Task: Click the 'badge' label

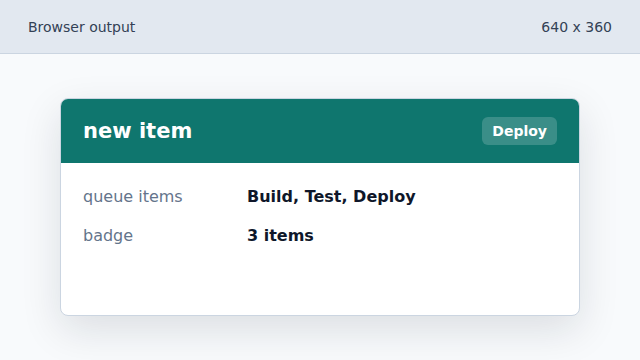Action: coord(108,236)
